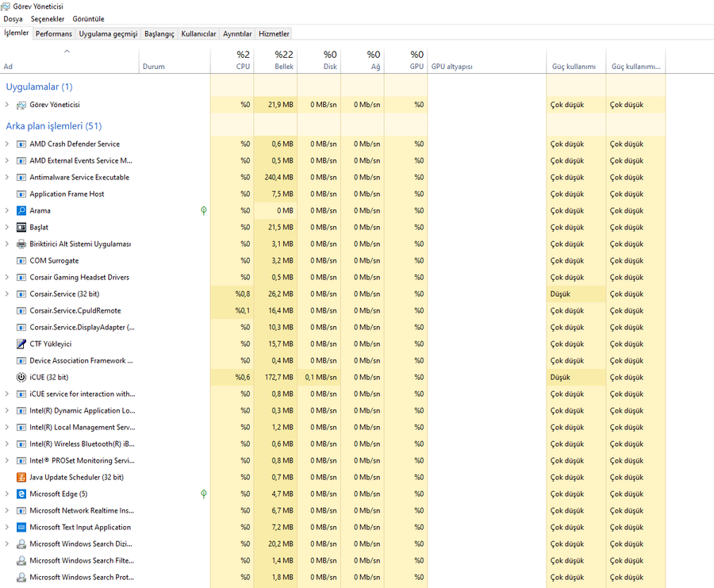Click the Uygulamalar (1) group heading
Image resolution: width=714 pixels, height=588 pixels.
[39, 86]
